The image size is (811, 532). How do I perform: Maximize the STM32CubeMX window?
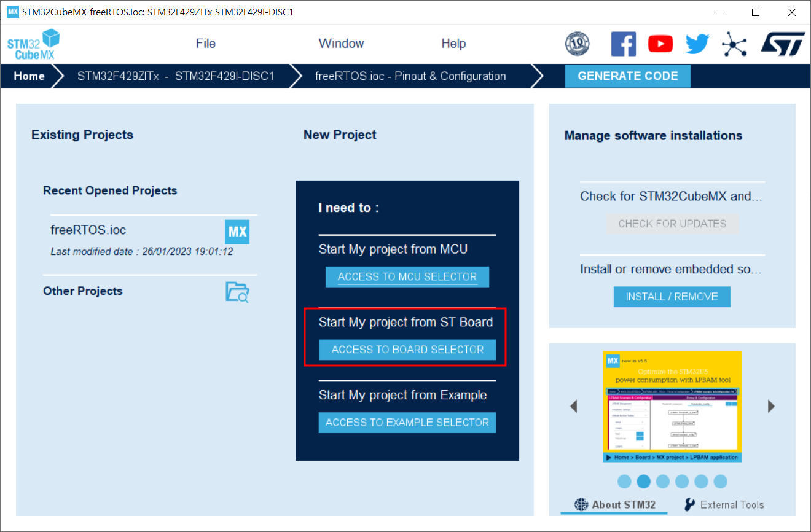[756, 12]
